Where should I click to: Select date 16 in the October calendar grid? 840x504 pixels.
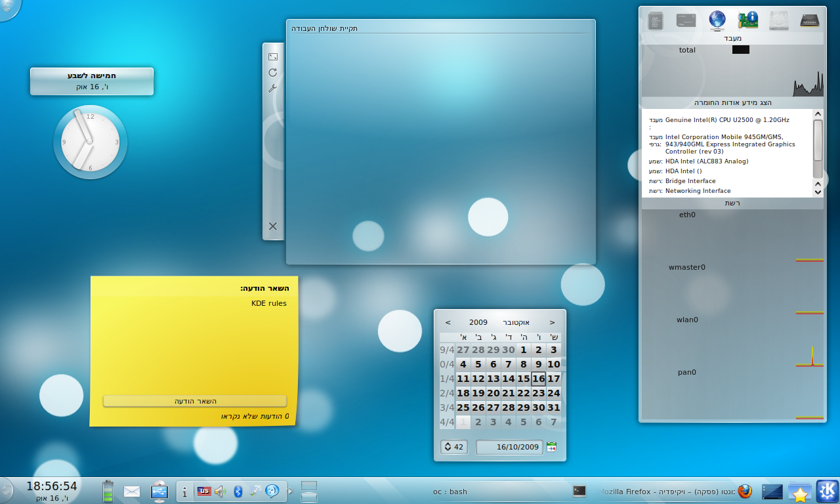[538, 379]
